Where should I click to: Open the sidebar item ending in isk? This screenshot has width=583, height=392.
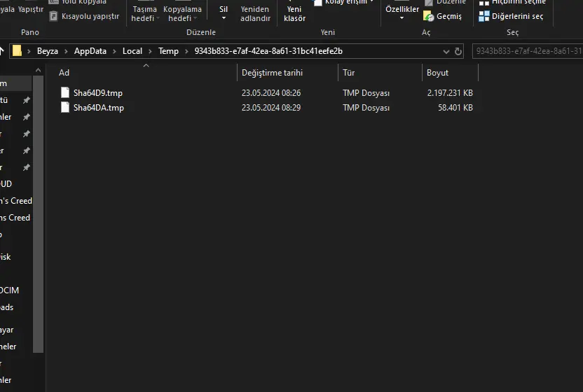[x=5, y=257]
